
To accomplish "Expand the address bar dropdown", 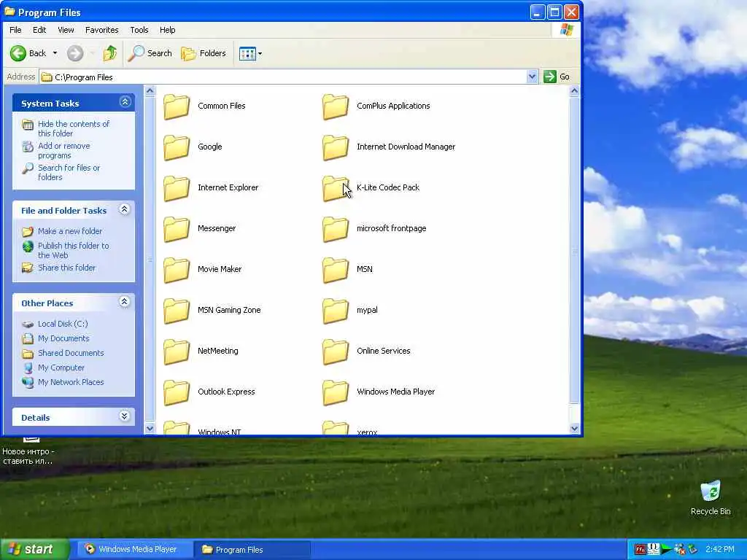I will tap(532, 77).
